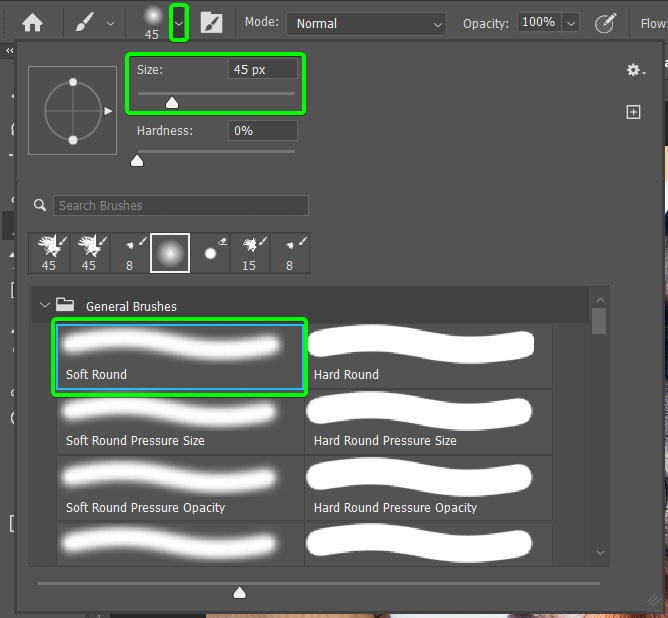This screenshot has height=618, width=668.
Task: Click the Search Brushes field
Action: pyautogui.click(x=181, y=206)
